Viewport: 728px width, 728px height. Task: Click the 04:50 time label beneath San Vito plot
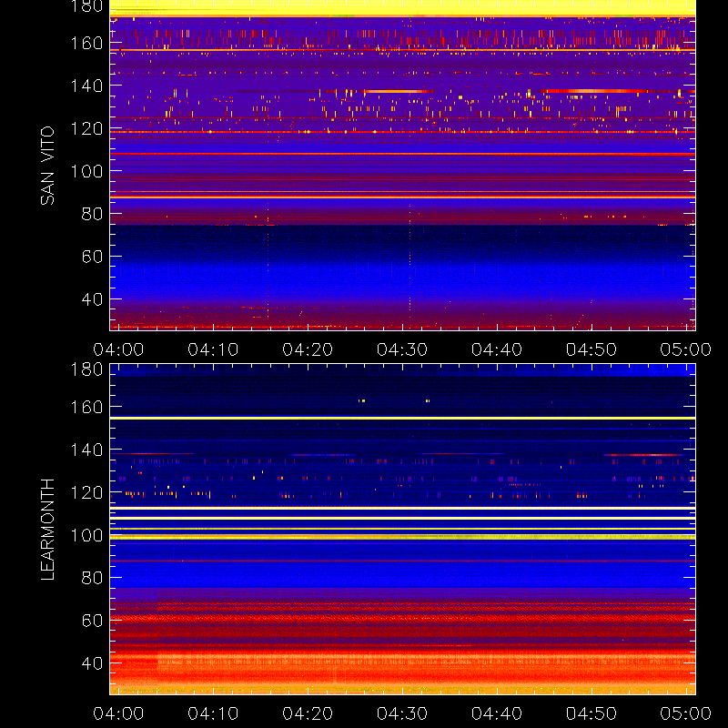(x=591, y=349)
